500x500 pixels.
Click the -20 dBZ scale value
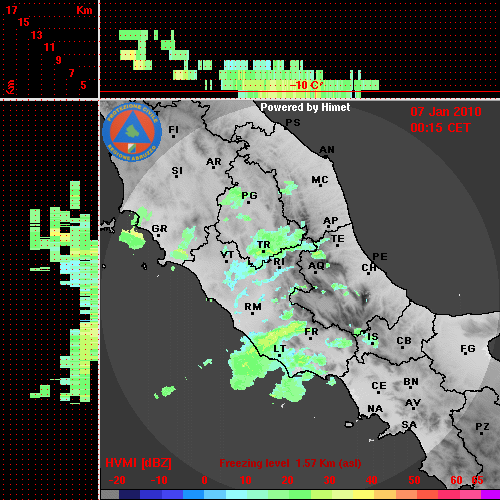(x=117, y=480)
